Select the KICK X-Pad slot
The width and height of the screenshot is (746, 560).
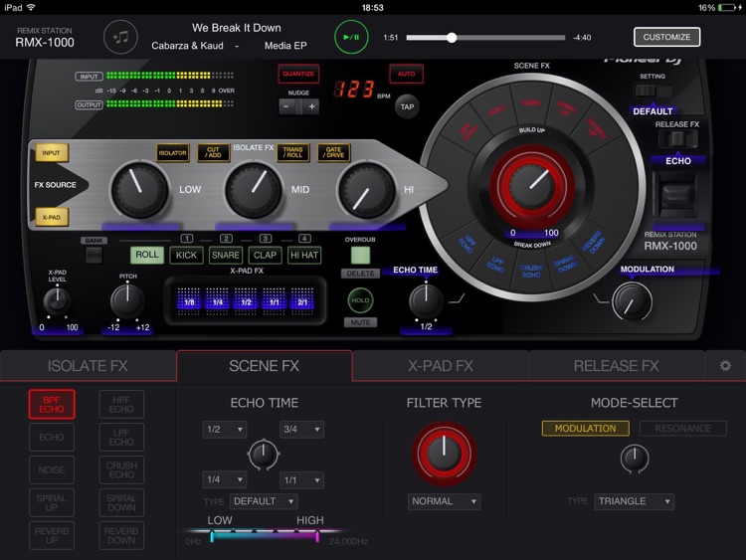[x=186, y=255]
